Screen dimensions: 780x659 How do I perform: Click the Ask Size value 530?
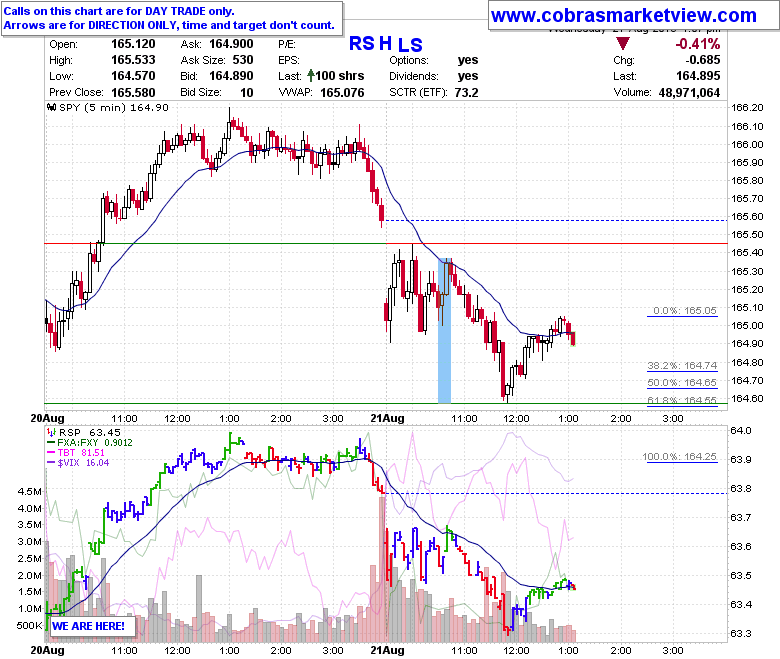tap(243, 60)
